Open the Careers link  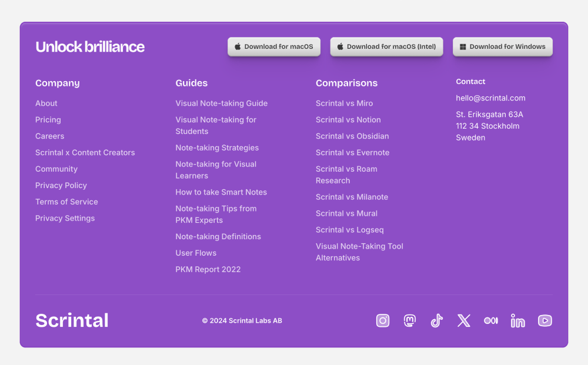point(49,136)
